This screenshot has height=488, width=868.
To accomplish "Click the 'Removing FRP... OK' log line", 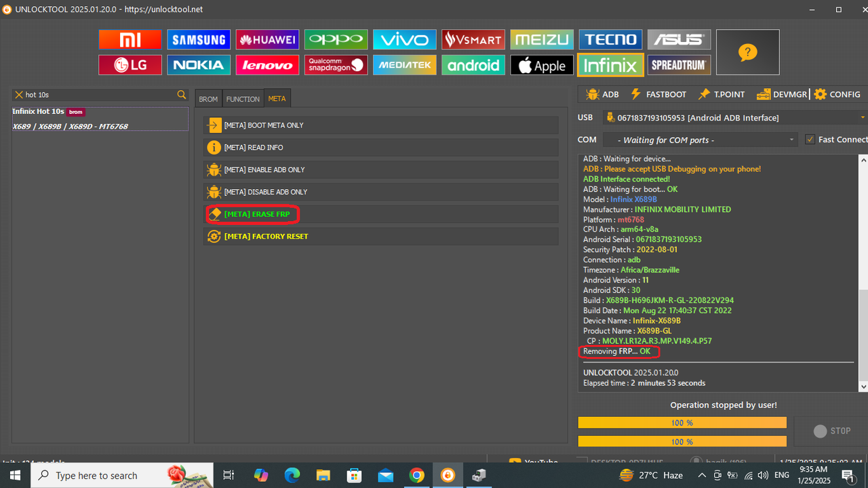I will pyautogui.click(x=616, y=351).
